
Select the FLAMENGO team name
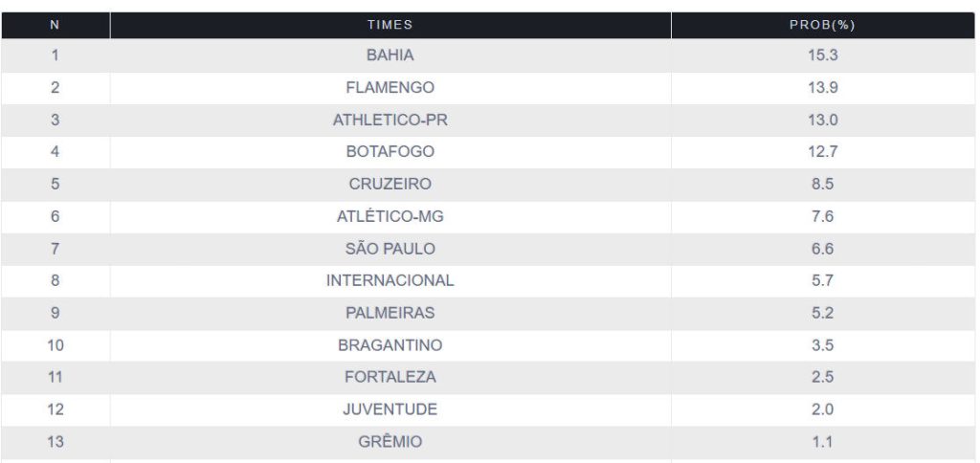[x=390, y=88]
